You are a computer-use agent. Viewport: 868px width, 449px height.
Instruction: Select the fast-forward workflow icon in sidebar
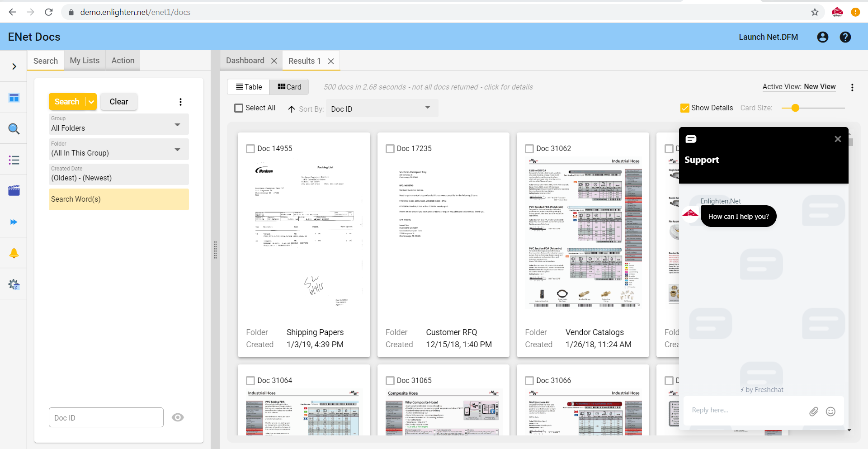(14, 222)
